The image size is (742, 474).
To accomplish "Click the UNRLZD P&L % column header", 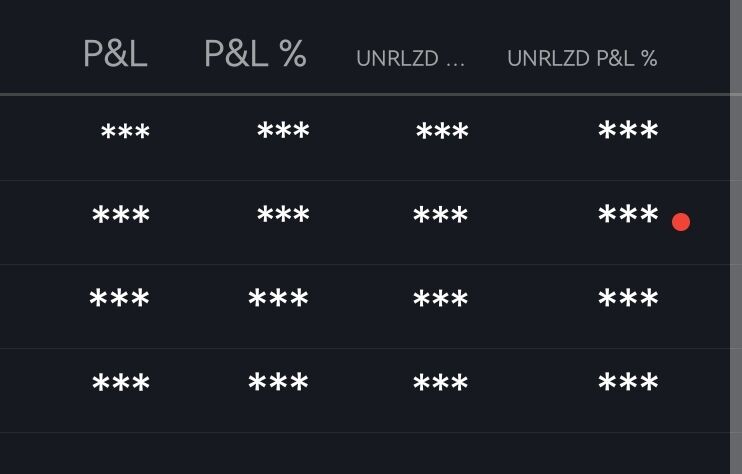I will 582,59.
